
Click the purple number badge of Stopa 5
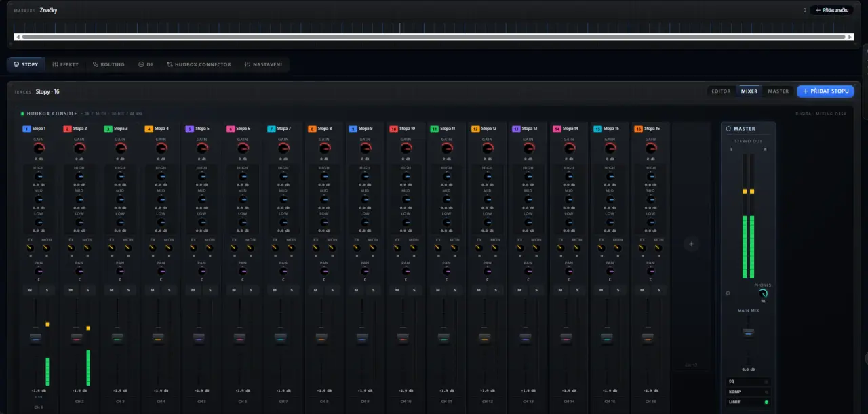tap(190, 129)
